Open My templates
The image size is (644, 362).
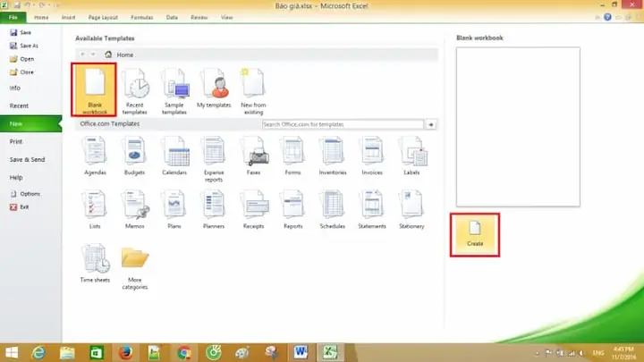214,88
